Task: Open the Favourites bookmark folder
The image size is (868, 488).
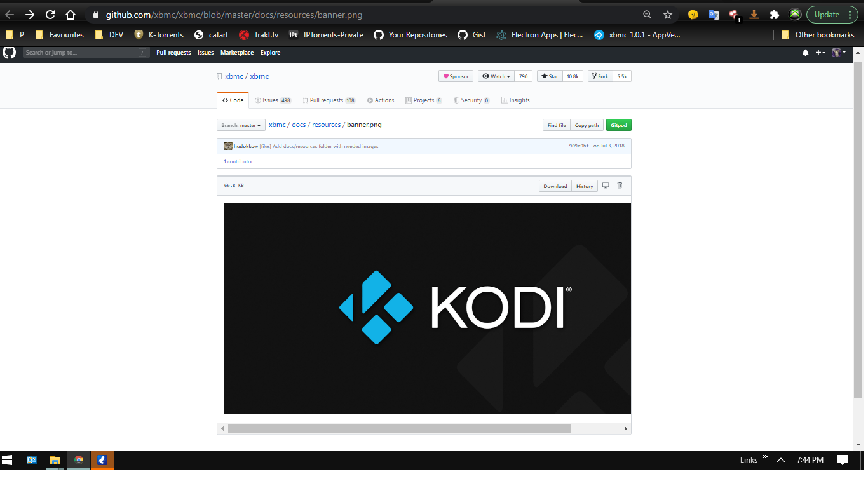Action: [x=59, y=35]
